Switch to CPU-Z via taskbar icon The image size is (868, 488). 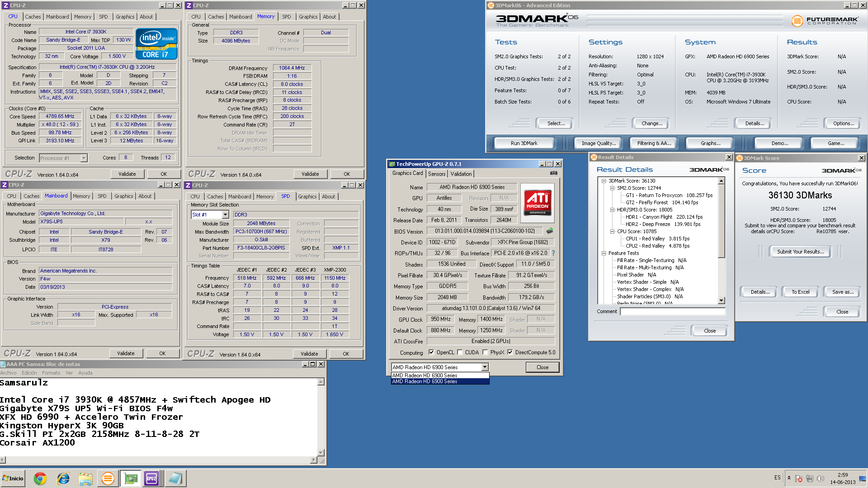151,479
